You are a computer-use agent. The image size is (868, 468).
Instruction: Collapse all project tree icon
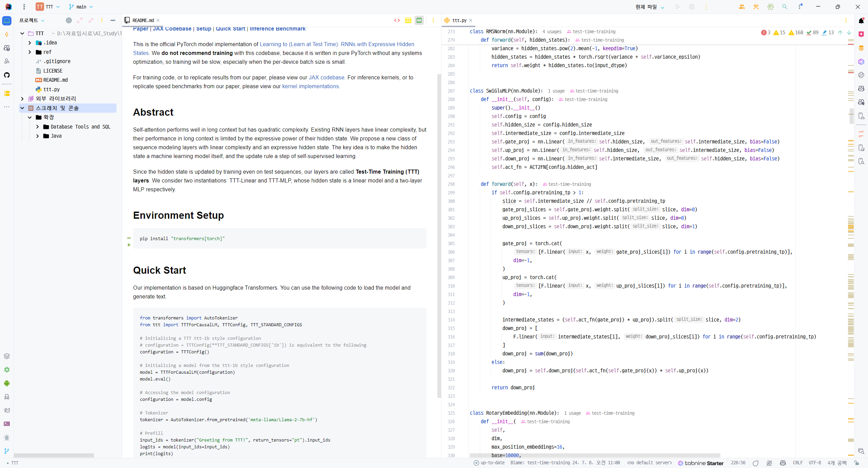(91, 20)
